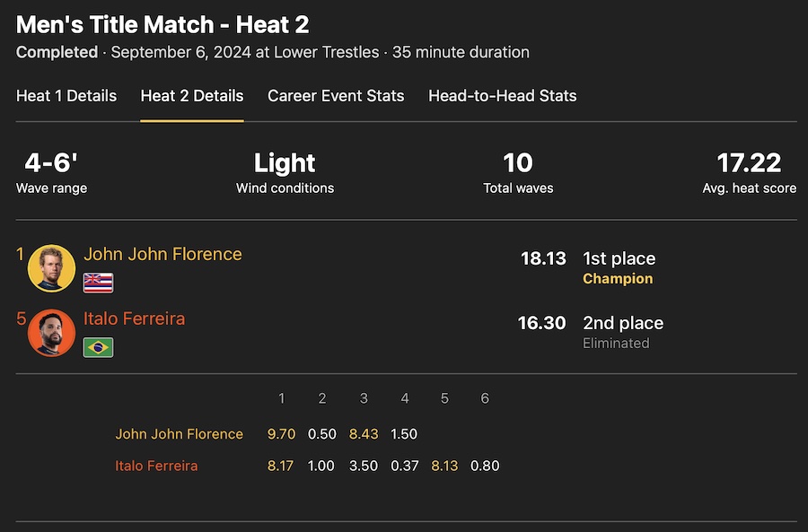
Task: Click the Hawaii flag icon
Action: [x=98, y=283]
